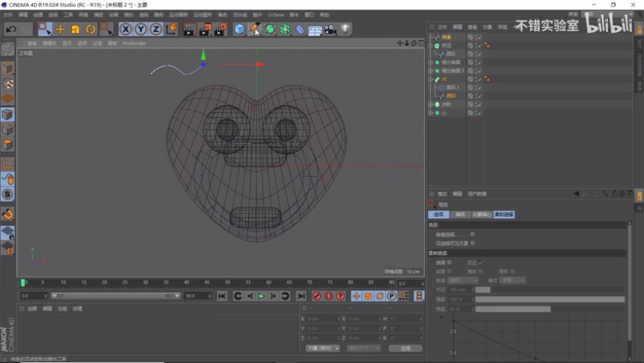Toggle 预览 checkbox in soft selection
The height and width of the screenshot is (363, 644).
tap(481, 262)
